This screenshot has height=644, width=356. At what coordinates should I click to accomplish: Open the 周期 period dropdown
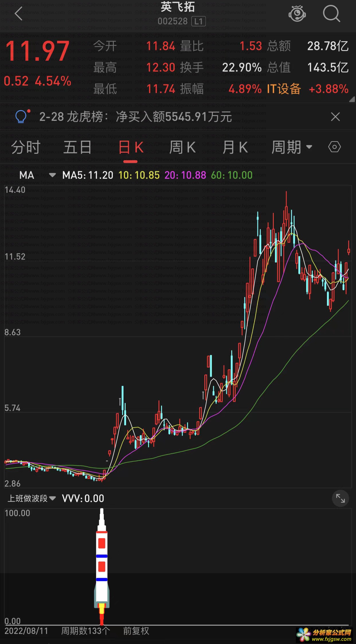292,147
